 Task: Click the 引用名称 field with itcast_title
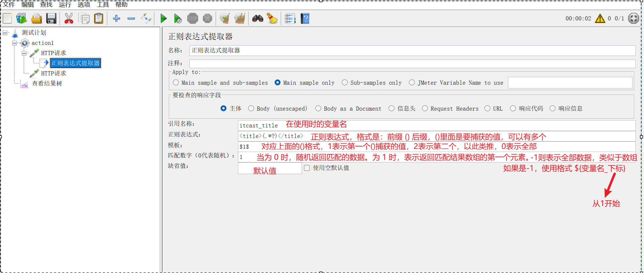(437, 125)
